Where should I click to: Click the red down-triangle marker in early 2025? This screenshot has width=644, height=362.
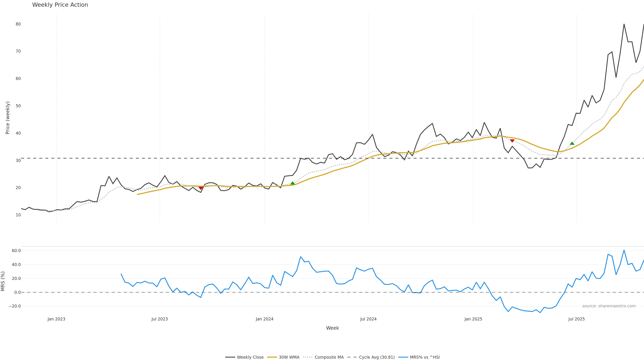(512, 141)
